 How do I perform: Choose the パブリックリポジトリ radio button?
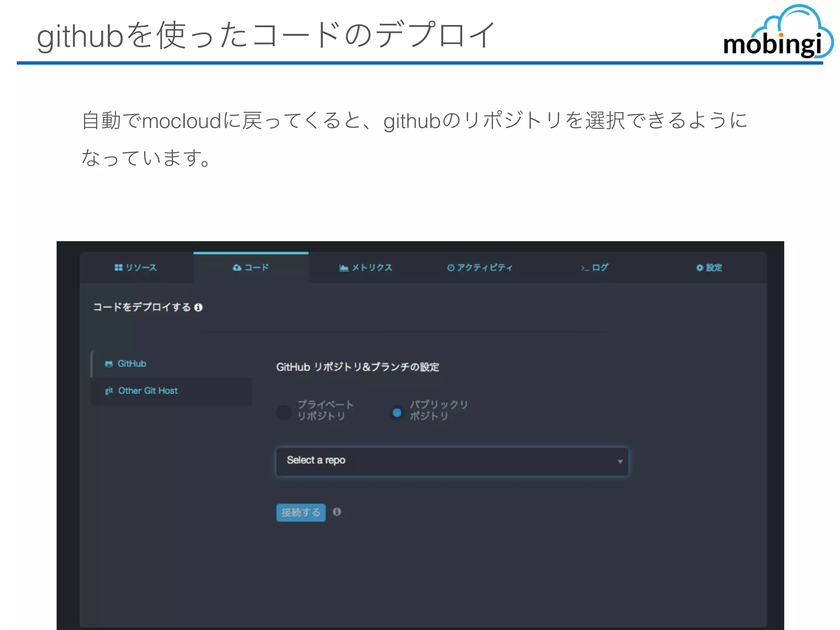[x=397, y=412]
